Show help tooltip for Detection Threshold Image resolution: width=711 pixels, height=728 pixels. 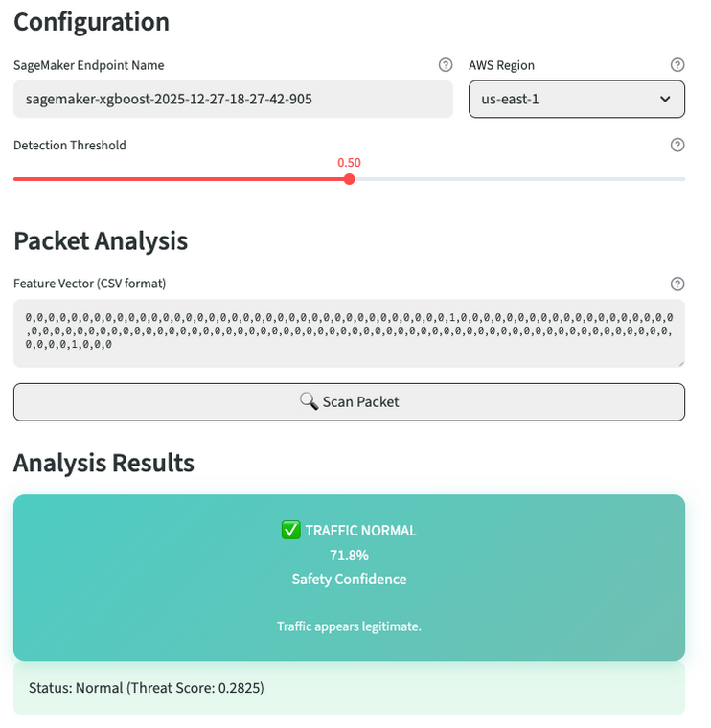(x=677, y=145)
